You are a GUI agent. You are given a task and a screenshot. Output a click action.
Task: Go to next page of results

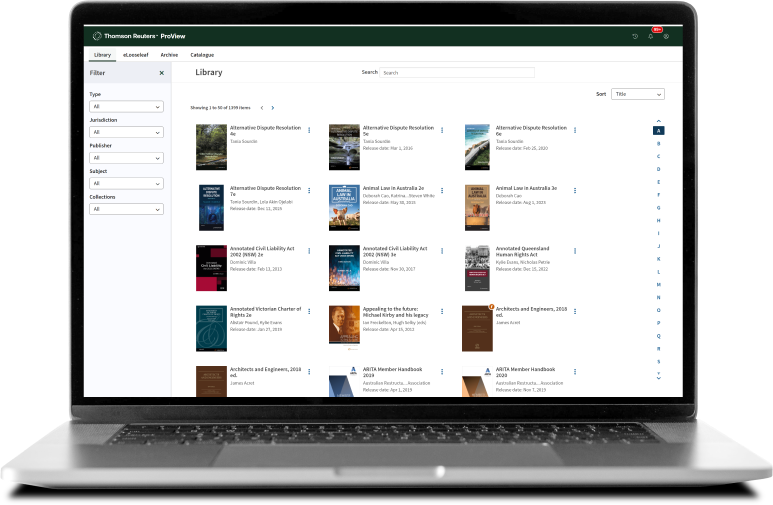coord(273,108)
